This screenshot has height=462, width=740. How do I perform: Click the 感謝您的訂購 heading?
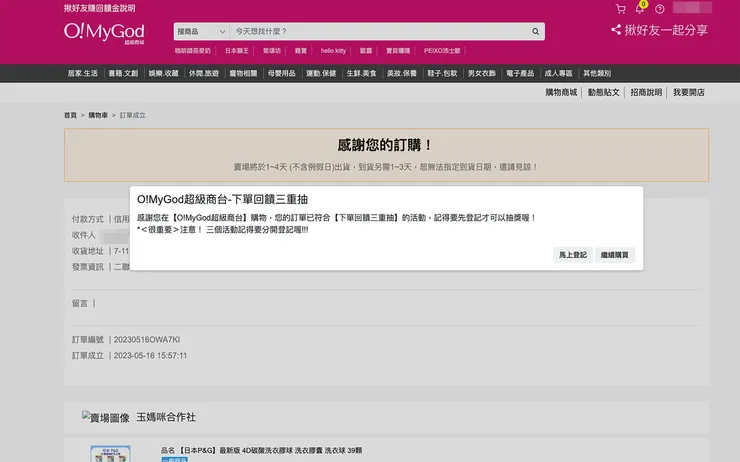click(x=386, y=145)
